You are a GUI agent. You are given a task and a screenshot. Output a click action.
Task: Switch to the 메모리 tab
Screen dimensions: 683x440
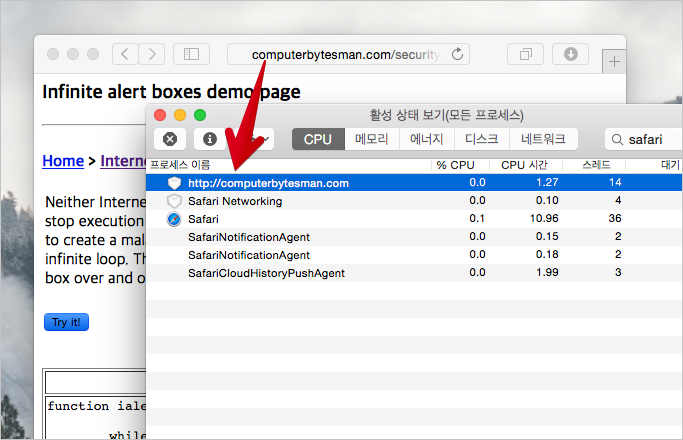point(372,139)
